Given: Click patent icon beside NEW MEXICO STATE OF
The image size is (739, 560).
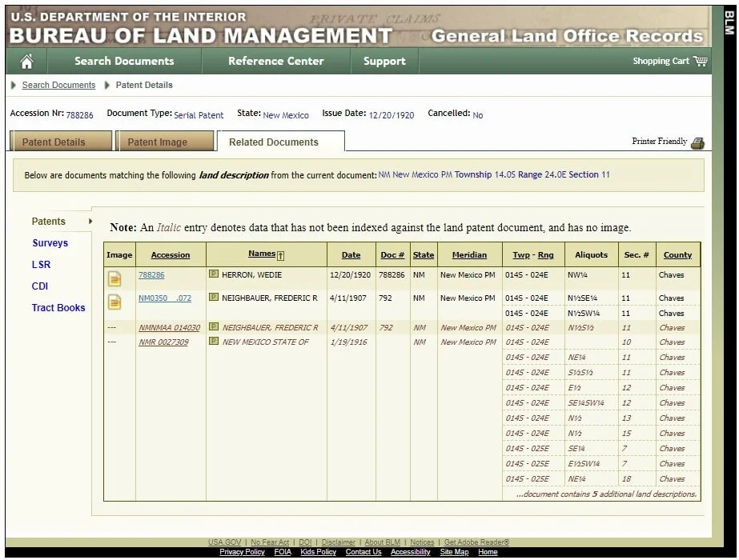Looking at the screenshot, I should pos(214,341).
